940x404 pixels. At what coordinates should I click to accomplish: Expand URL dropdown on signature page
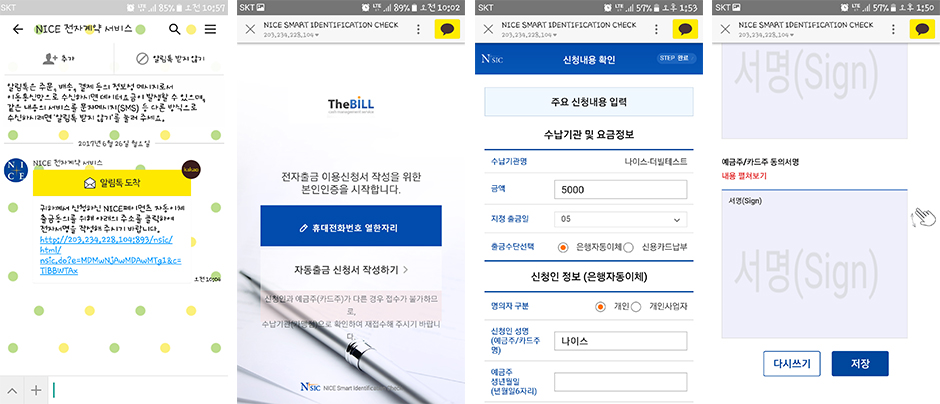coord(793,35)
